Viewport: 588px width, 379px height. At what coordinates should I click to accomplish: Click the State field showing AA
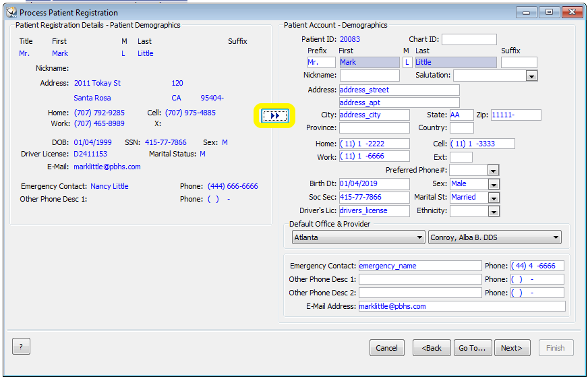coord(462,115)
